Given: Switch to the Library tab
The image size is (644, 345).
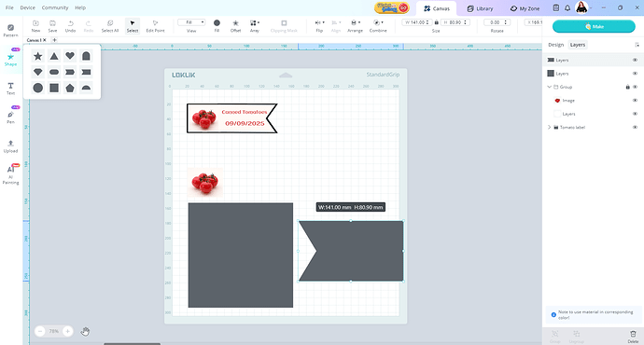Looking at the screenshot, I should click(480, 8).
